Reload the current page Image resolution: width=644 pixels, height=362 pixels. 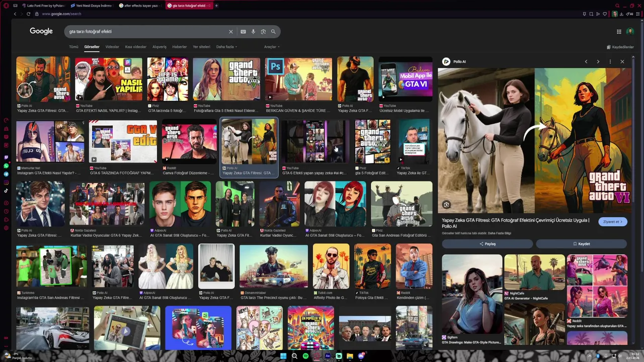click(28, 14)
